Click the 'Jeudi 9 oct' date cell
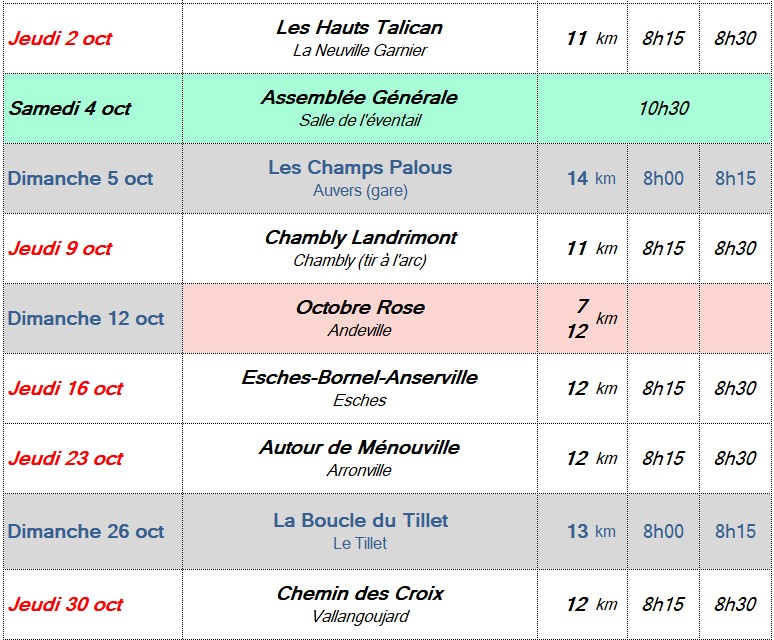Image resolution: width=774 pixels, height=640 pixels. coord(60,249)
